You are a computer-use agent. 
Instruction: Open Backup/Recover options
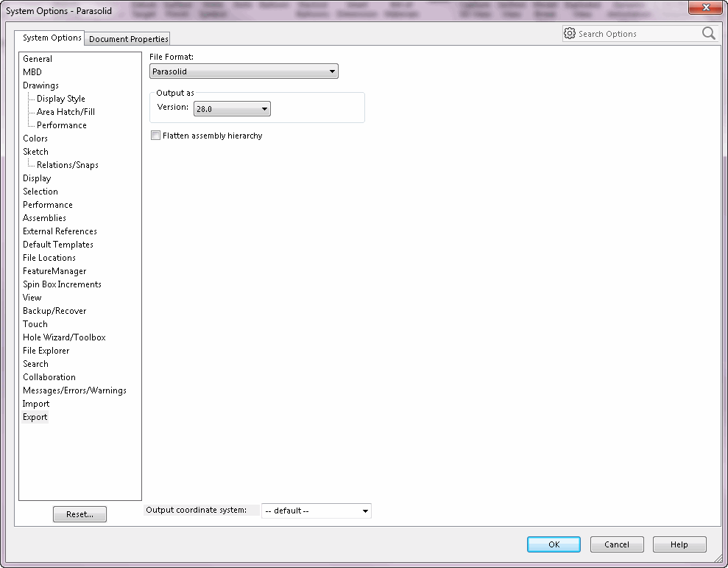pos(54,310)
